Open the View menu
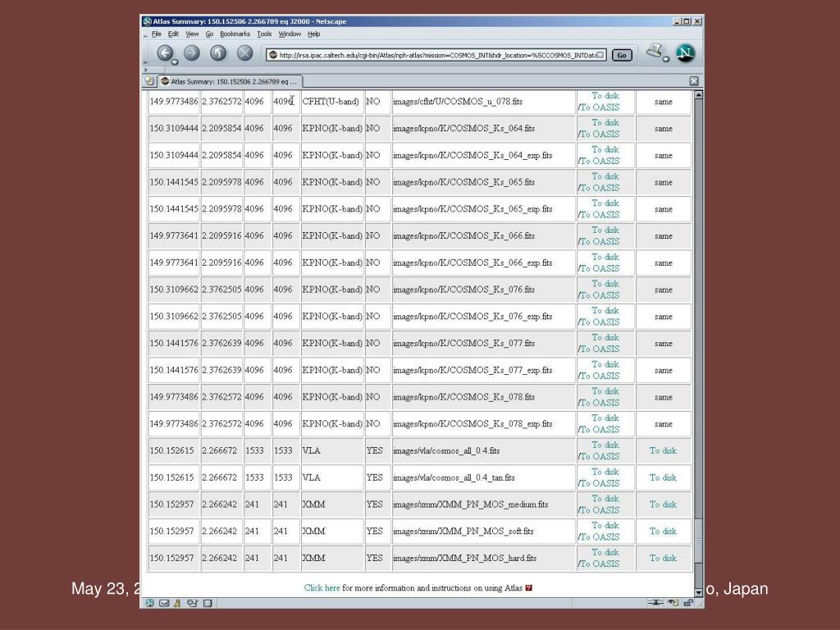 coord(192,34)
